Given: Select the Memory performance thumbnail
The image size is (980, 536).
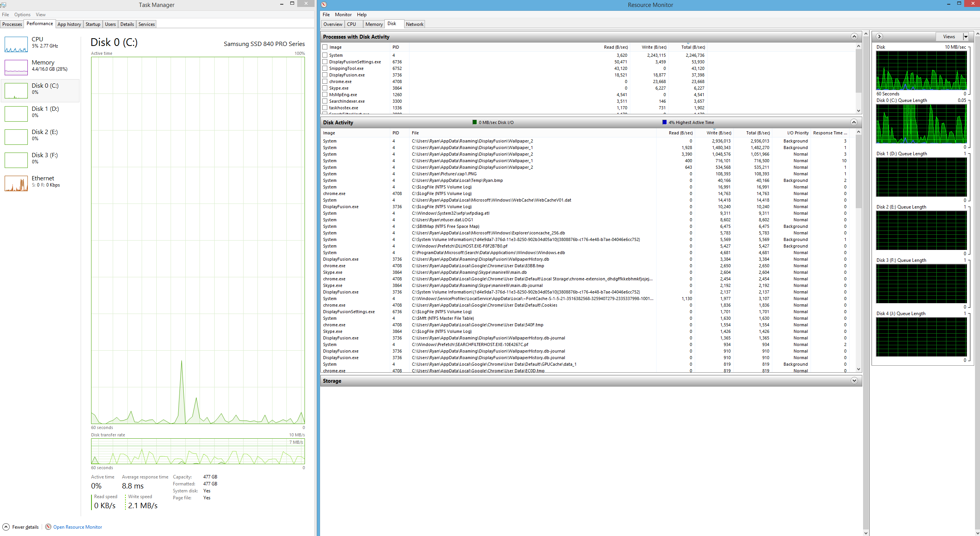Looking at the screenshot, I should [16, 67].
